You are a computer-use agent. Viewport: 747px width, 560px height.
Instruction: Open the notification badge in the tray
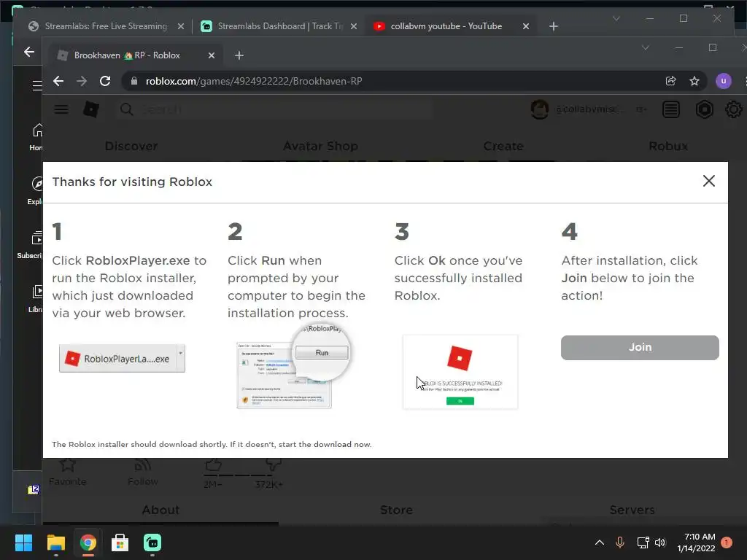727,542
